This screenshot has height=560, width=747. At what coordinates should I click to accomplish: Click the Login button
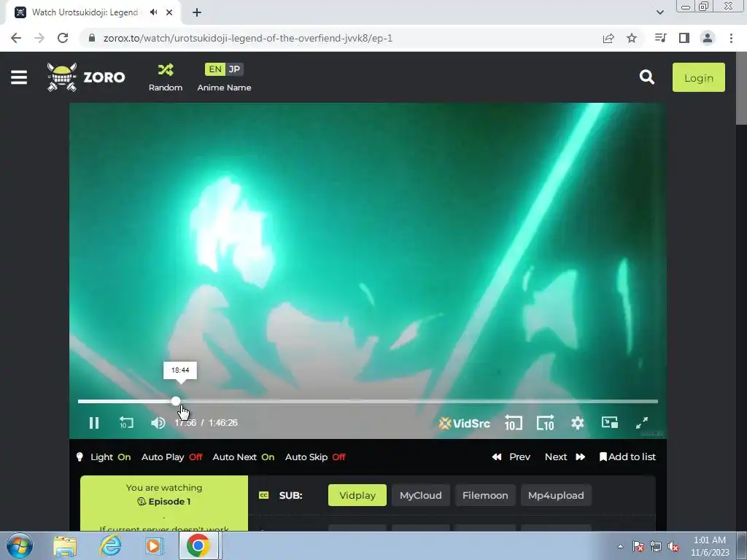[x=698, y=77]
